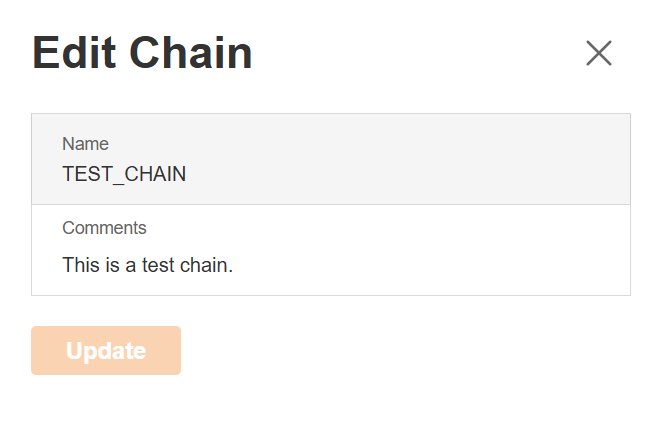Click 'TEST' at start of name value
Screen dimensions: 665x427
point(84,174)
